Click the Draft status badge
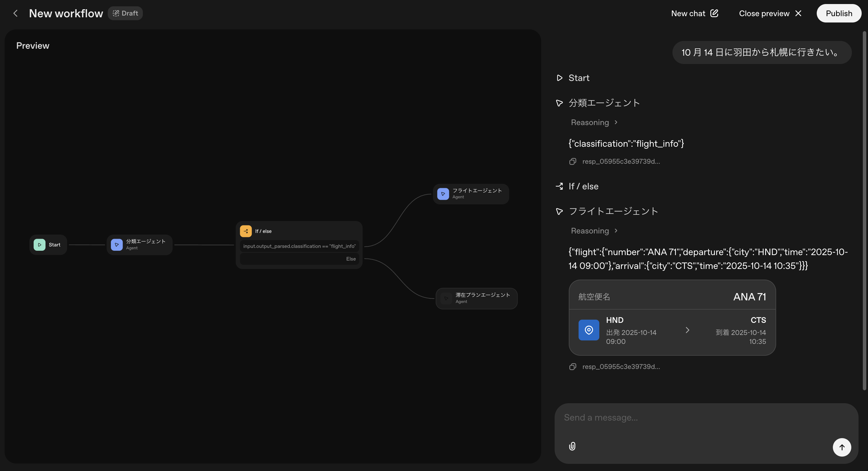The height and width of the screenshot is (471, 868). (125, 14)
